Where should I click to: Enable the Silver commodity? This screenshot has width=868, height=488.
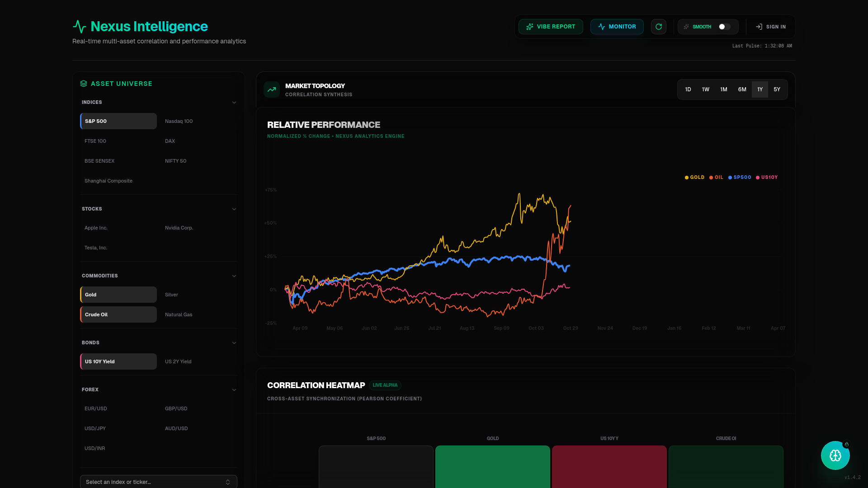tap(199, 295)
